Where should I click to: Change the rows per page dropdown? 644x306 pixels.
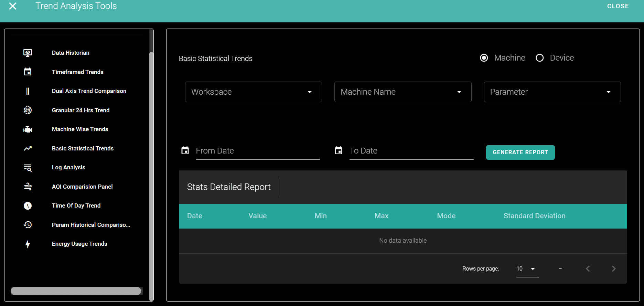(527, 269)
